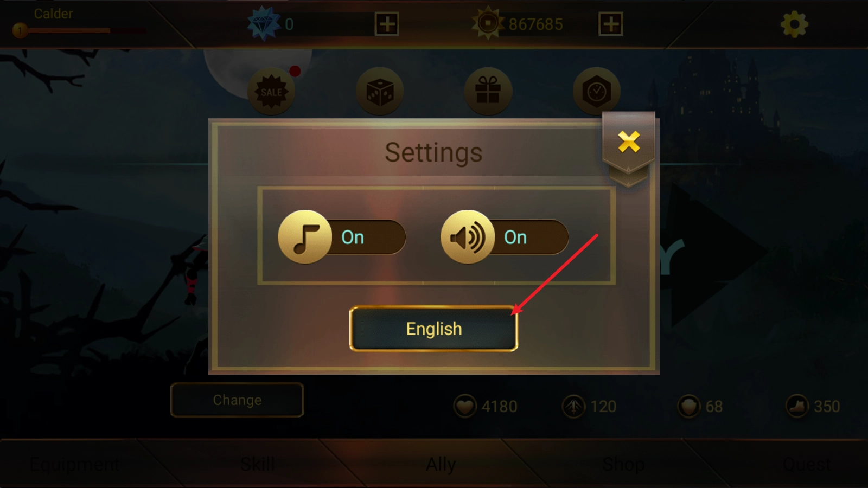Click the Change character button

point(237,400)
